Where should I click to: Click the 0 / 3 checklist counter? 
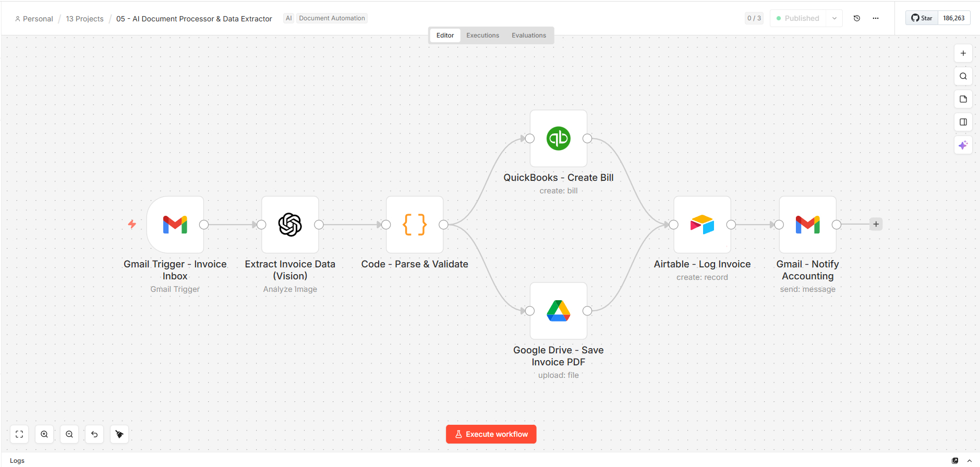tap(754, 18)
